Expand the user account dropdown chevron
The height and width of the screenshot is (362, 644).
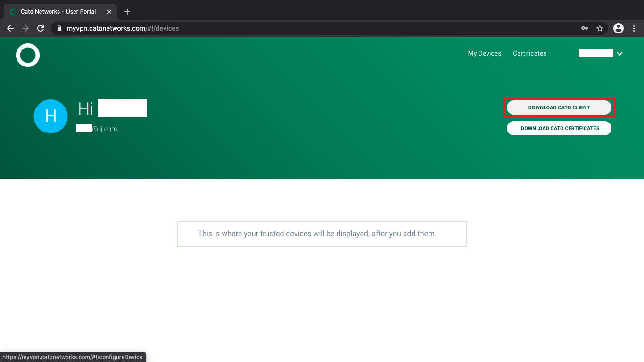(619, 53)
